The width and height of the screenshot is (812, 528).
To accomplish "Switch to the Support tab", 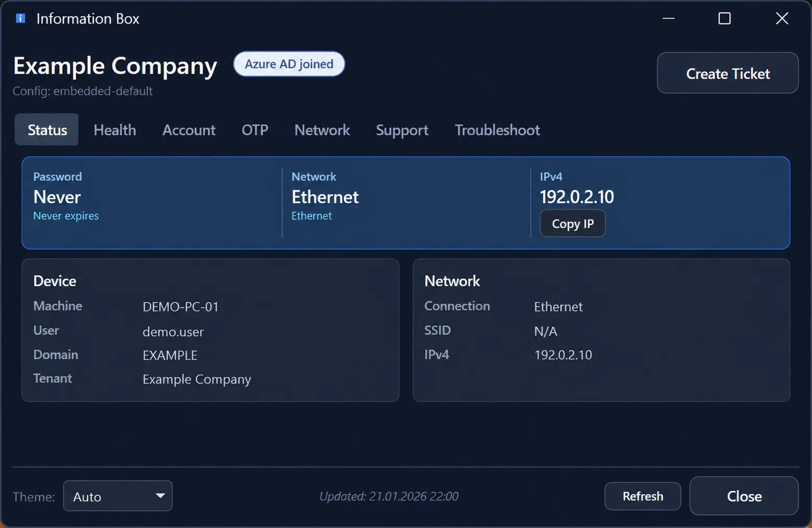I will click(x=402, y=130).
